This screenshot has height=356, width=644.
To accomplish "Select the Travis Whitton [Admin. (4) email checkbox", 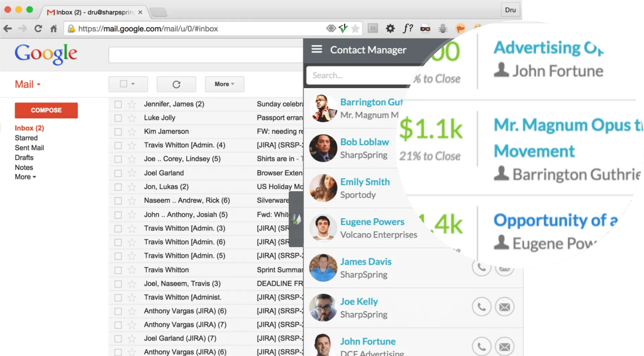I will click(x=118, y=145).
